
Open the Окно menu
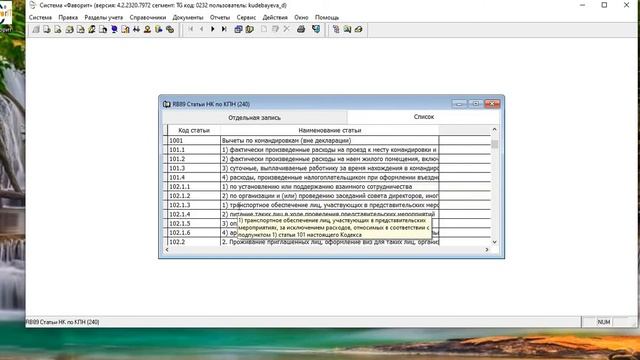[x=301, y=18]
